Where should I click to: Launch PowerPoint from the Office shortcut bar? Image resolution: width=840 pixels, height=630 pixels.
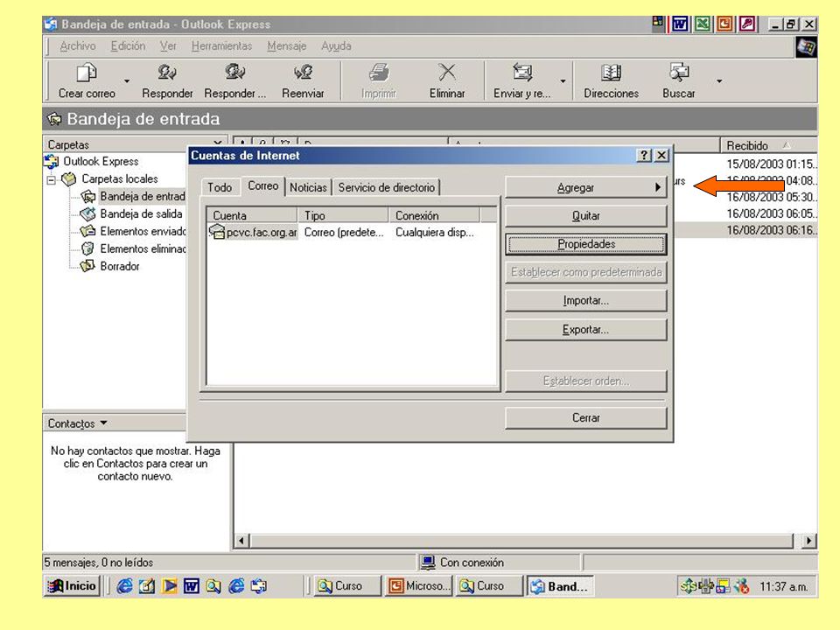coord(724,24)
